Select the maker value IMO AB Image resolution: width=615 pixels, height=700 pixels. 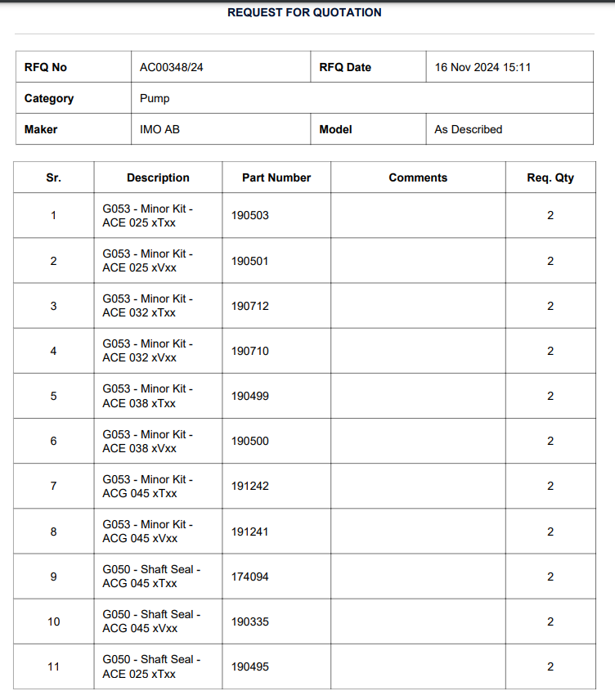pyautogui.click(x=159, y=129)
